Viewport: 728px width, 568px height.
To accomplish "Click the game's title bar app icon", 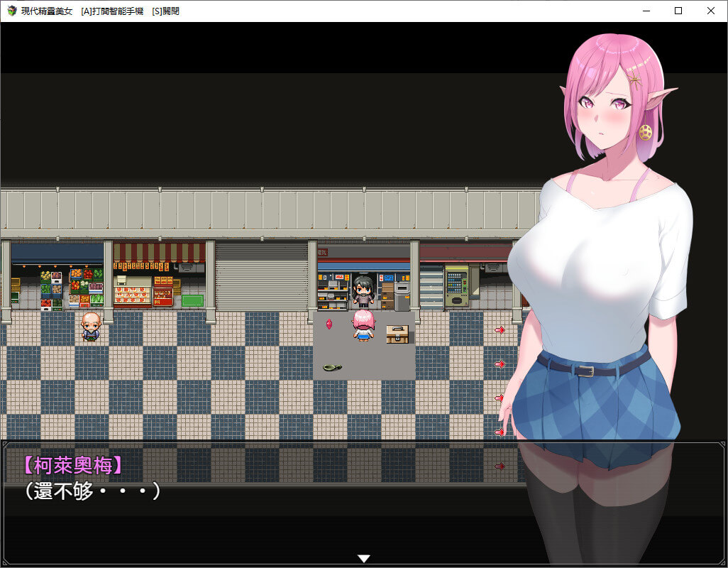I will tap(11, 11).
